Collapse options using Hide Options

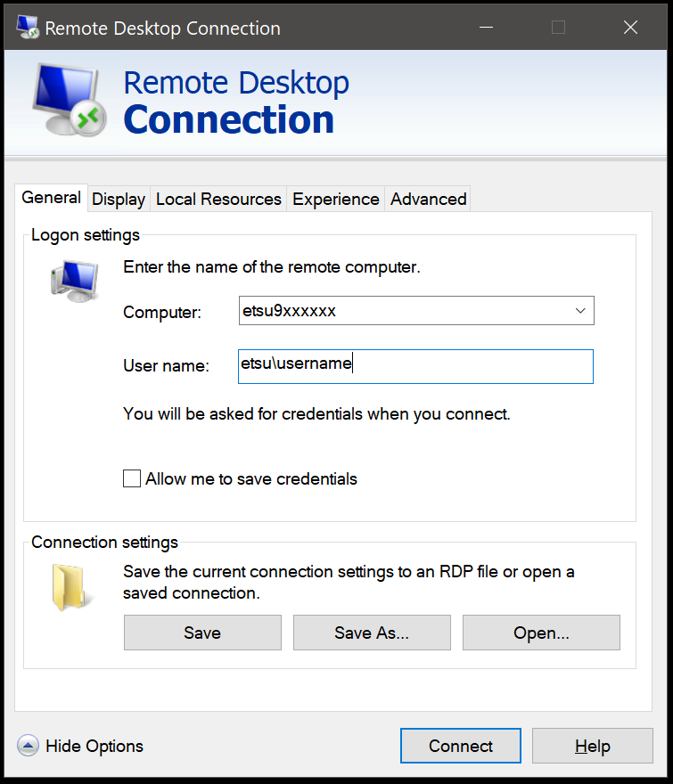click(x=94, y=746)
